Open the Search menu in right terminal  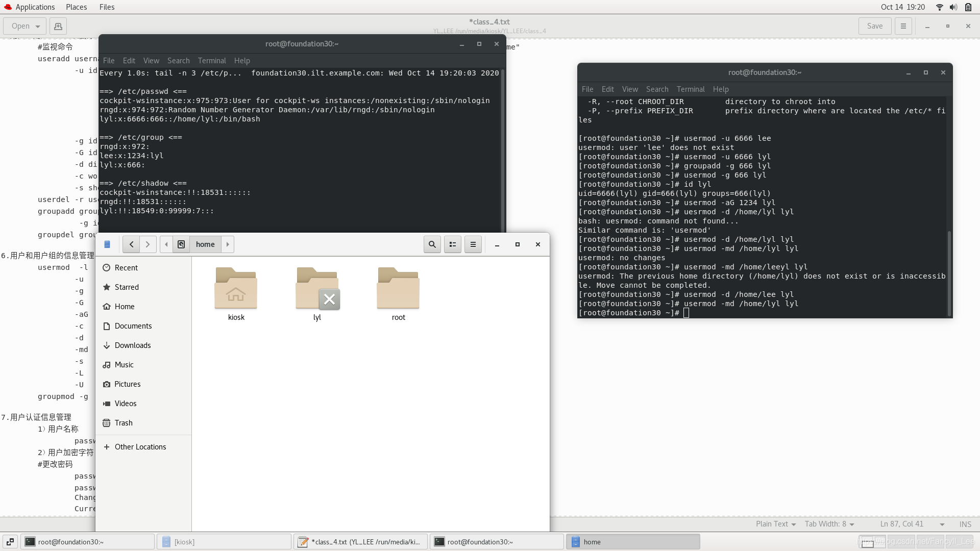656,89
